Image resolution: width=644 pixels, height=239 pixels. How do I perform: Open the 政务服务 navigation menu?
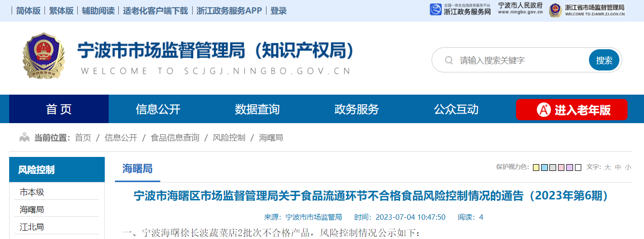point(356,109)
